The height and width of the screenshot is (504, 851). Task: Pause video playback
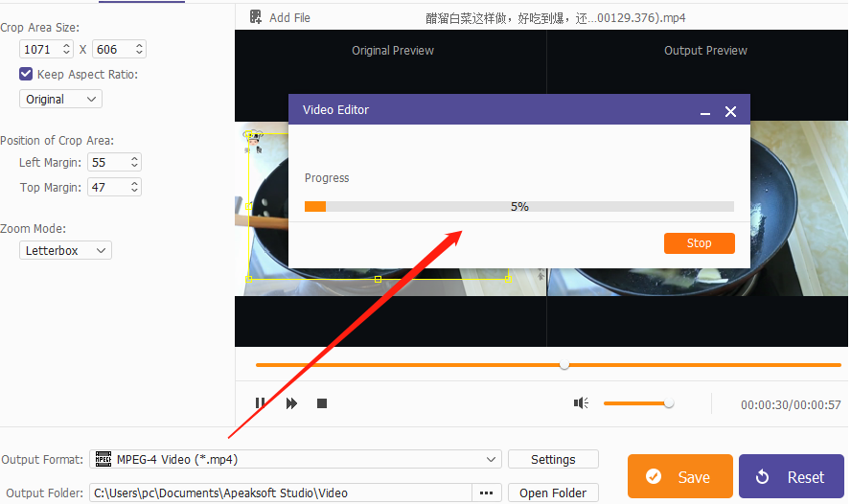coord(260,403)
